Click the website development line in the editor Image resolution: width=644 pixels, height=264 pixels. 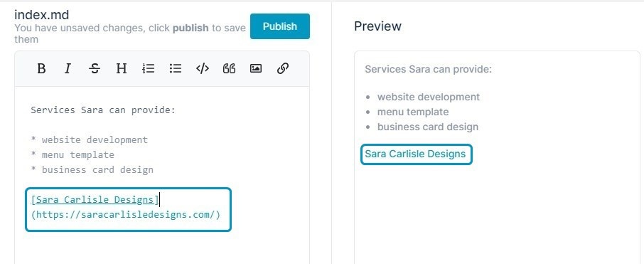click(x=90, y=139)
